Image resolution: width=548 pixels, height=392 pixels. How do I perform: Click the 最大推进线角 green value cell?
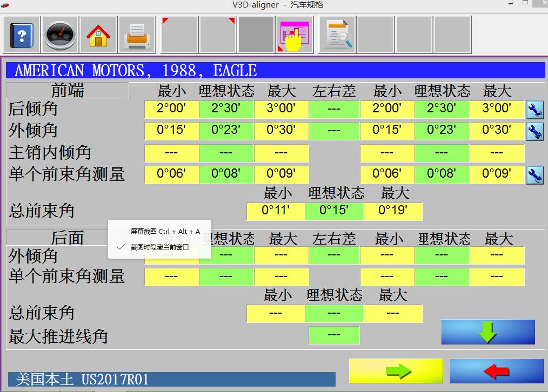tap(334, 335)
